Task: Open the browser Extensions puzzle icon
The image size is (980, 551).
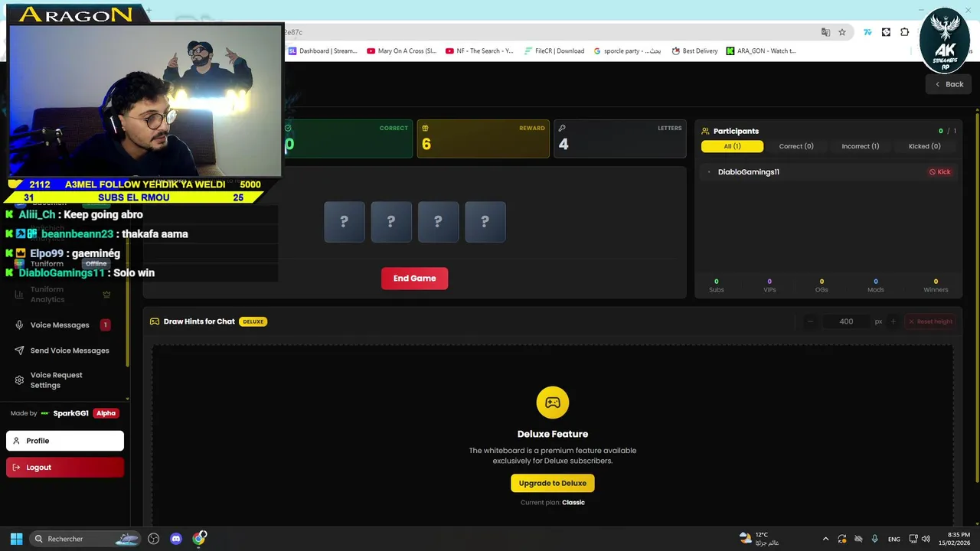Action: click(x=905, y=32)
